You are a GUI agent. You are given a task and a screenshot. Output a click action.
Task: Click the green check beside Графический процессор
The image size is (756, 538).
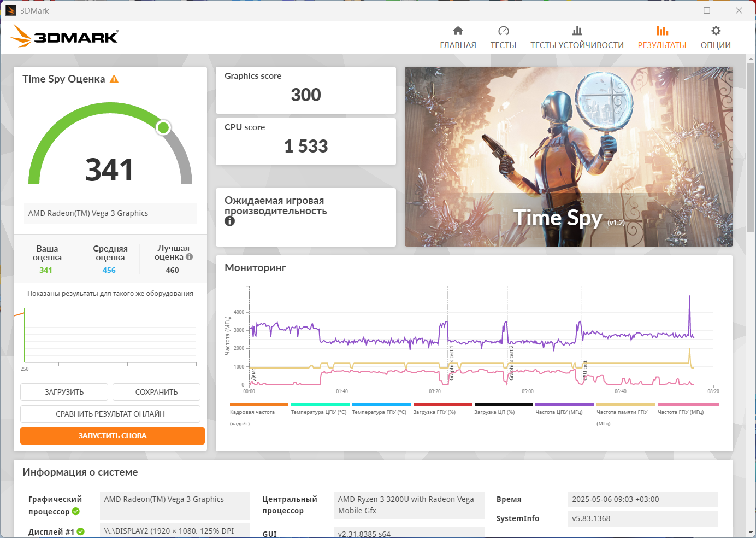tap(75, 512)
